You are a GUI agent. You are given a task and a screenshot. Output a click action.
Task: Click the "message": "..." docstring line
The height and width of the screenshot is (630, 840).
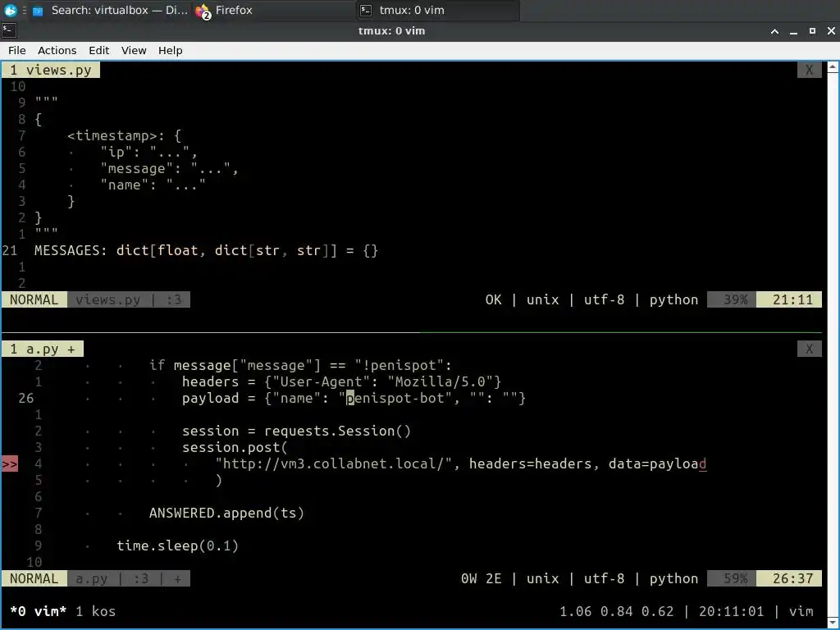(169, 169)
